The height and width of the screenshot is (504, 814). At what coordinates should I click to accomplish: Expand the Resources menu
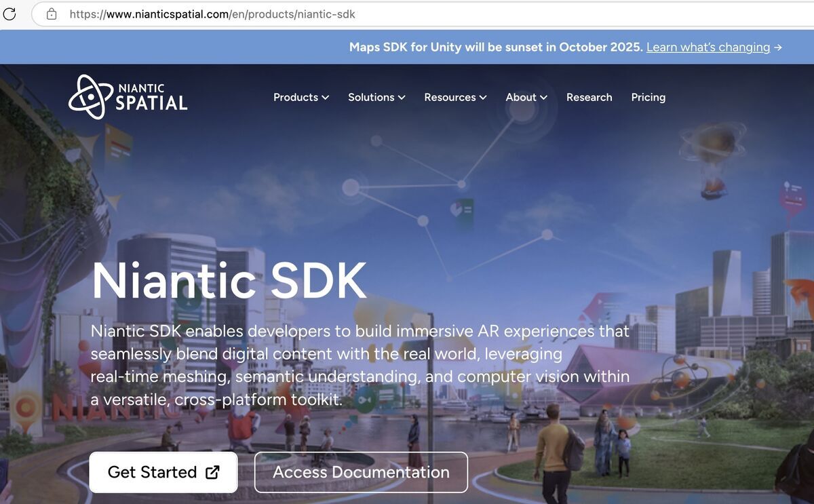click(x=455, y=97)
